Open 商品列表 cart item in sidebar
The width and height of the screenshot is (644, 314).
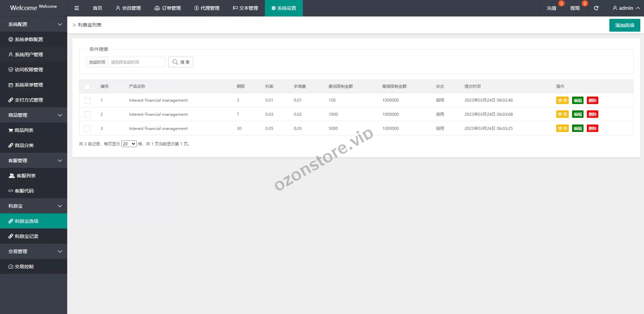[x=24, y=130]
